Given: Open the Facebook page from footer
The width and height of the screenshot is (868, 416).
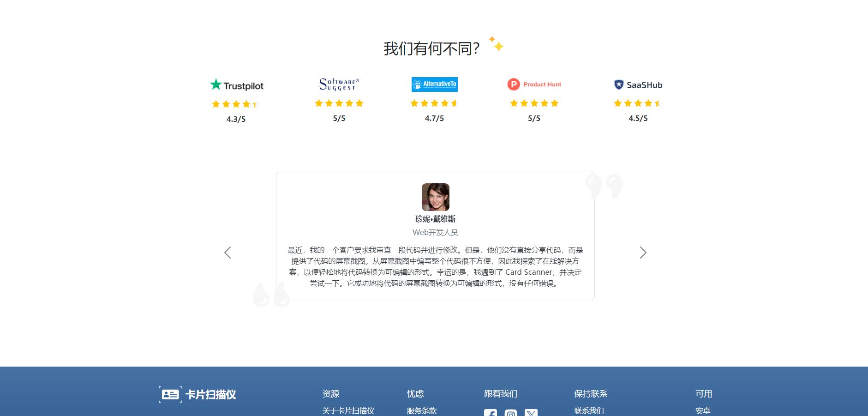Looking at the screenshot, I should pyautogui.click(x=491, y=412).
